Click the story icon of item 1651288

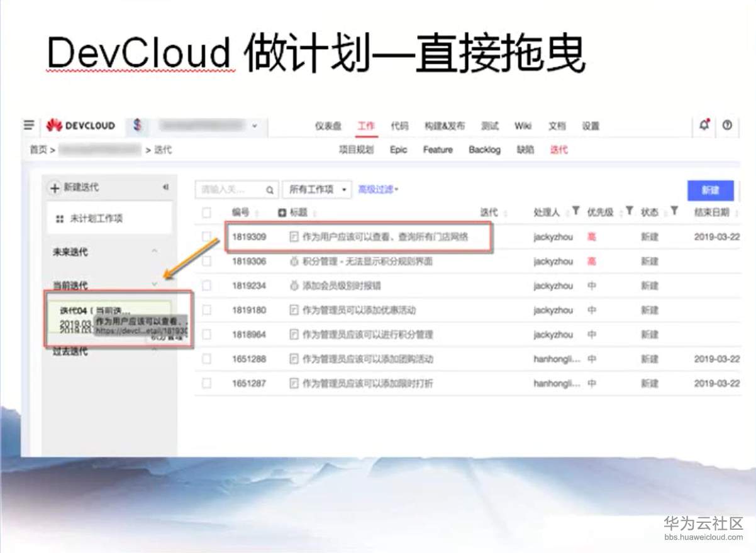pos(294,359)
